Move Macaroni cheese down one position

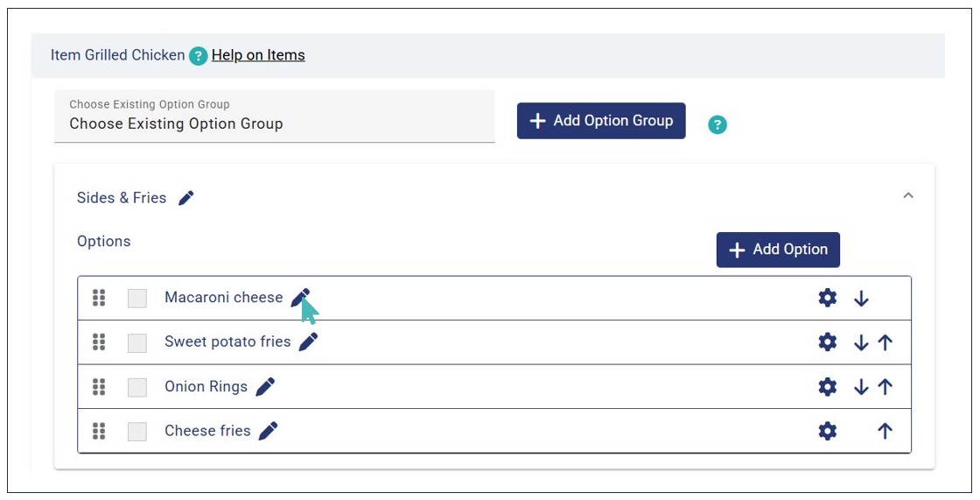click(861, 299)
